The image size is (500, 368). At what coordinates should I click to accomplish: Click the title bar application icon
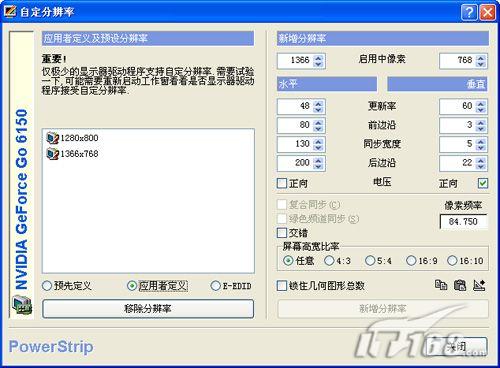tap(10, 11)
